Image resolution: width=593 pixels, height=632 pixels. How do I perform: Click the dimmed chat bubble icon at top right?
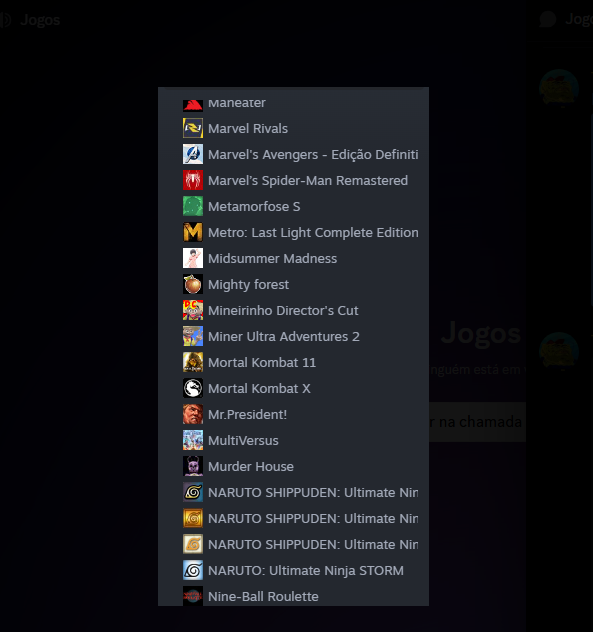click(547, 19)
